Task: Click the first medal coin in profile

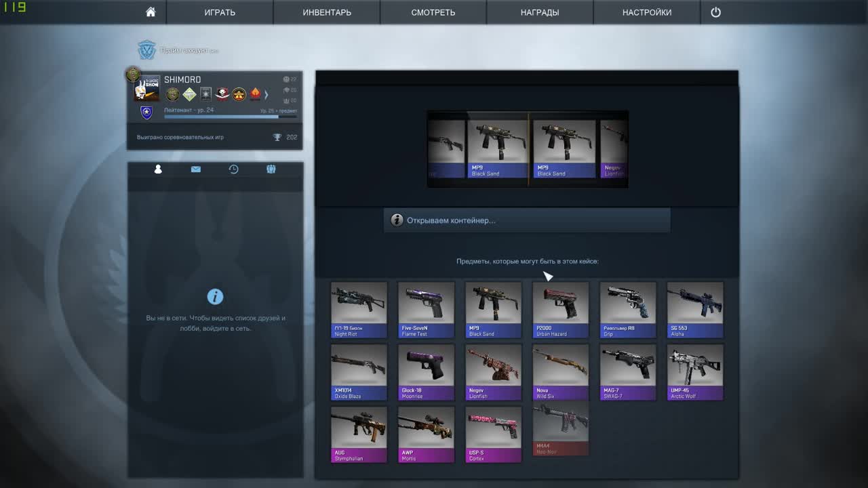Action: [173, 94]
